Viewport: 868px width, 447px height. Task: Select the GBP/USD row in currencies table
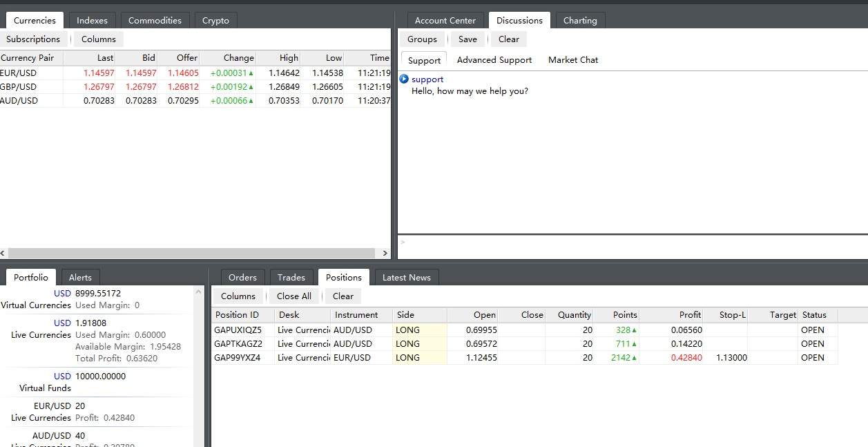[x=195, y=86]
